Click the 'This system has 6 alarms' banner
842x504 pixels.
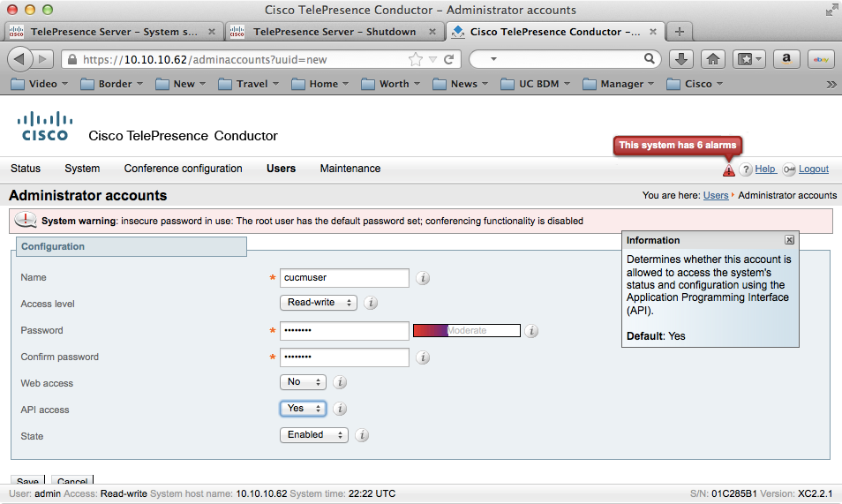coord(678,145)
